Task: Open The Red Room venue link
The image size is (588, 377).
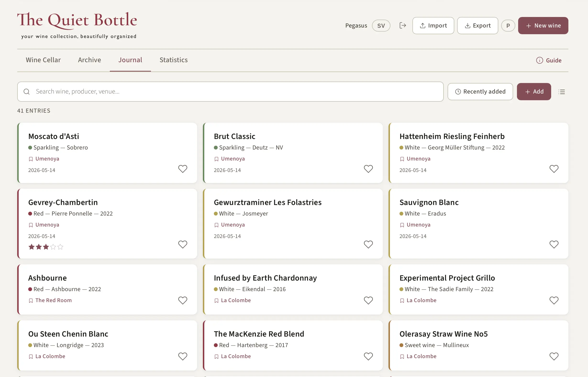Action: tap(54, 300)
